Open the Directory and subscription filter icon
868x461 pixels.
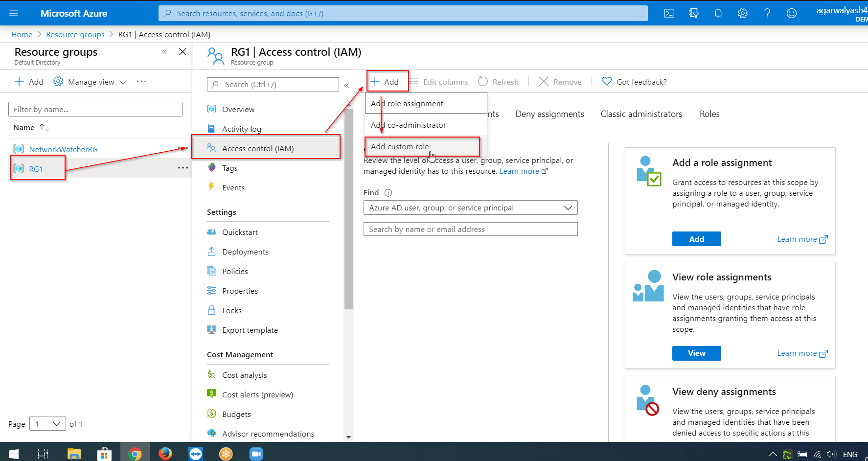693,13
